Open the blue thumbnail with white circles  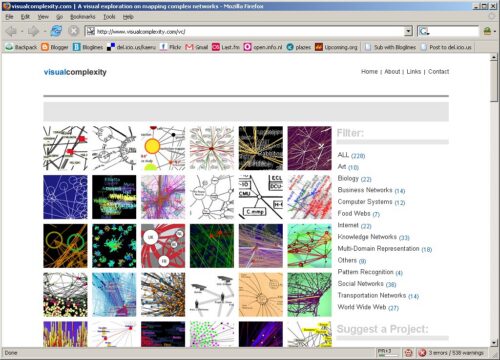click(x=65, y=197)
